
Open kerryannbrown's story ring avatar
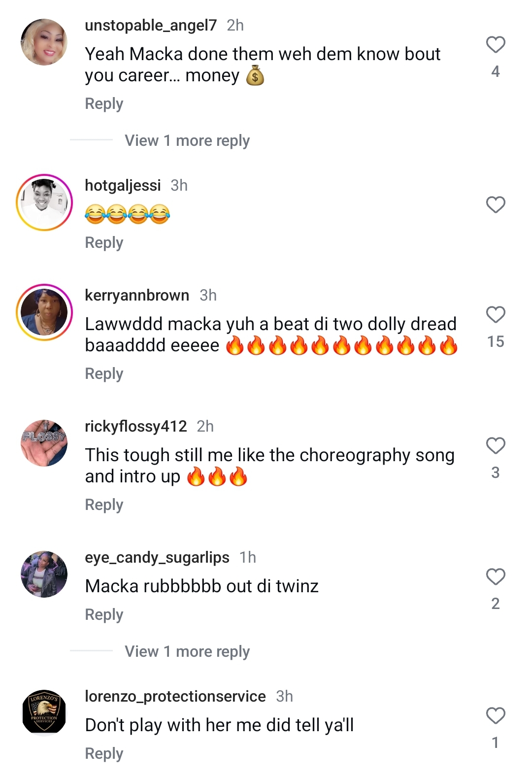point(44,312)
